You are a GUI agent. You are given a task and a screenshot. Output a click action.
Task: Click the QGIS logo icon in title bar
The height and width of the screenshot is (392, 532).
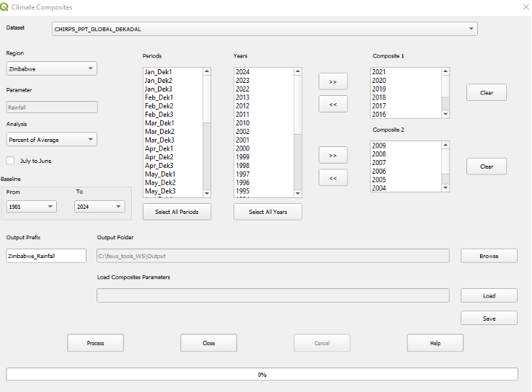[6, 7]
